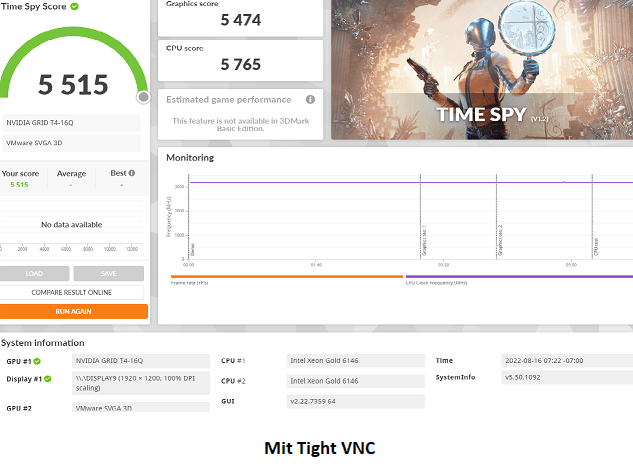
Task: Select the GUI version v2.22.7359 64
Action: tap(356, 402)
